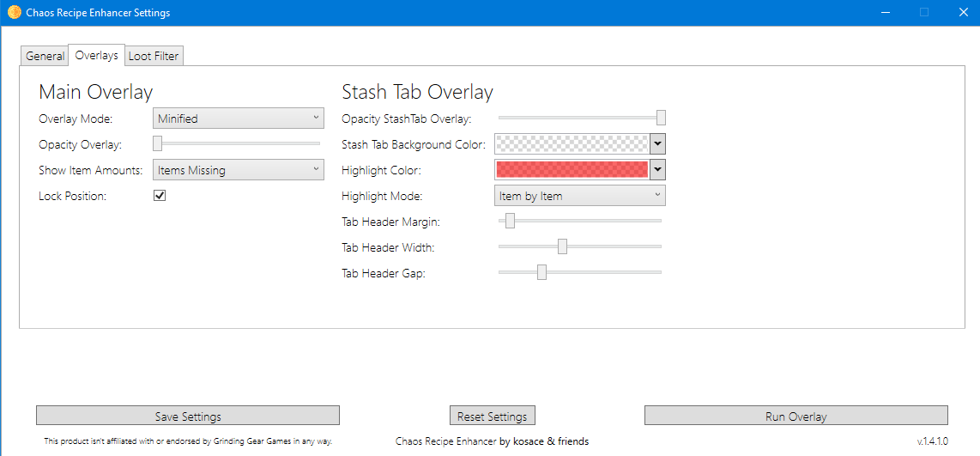Click the Tab Header Width slider thumb
Viewport: 980px width, 456px height.
562,246
